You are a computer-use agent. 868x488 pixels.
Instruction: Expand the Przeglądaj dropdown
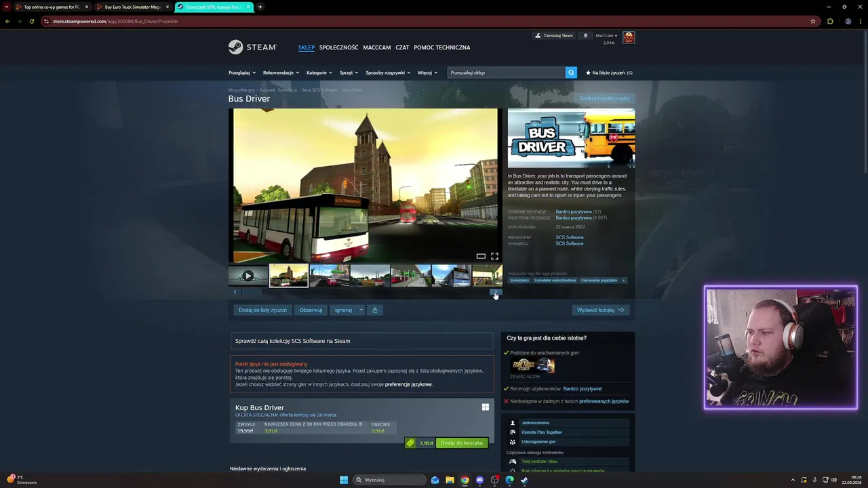pos(242,73)
